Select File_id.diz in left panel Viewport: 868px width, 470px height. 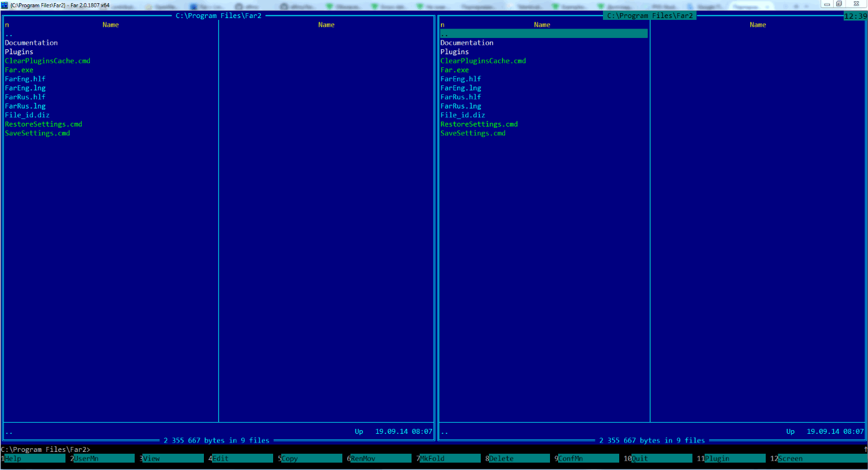[x=27, y=115]
